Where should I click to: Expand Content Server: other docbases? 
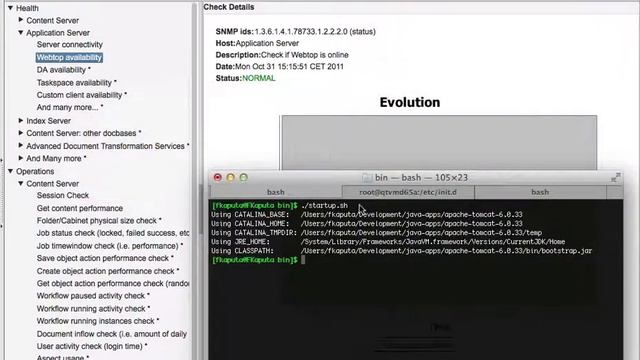pyautogui.click(x=21, y=133)
